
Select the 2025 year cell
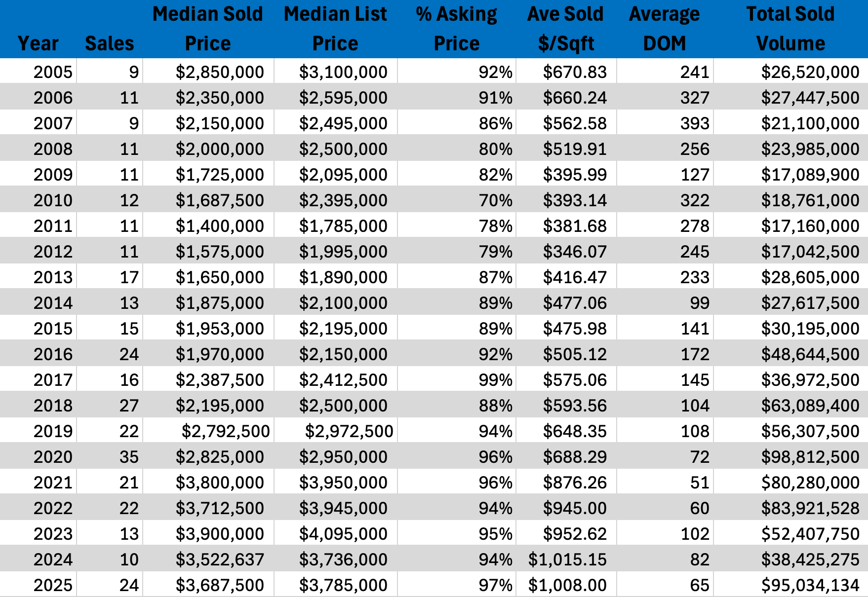[53, 585]
